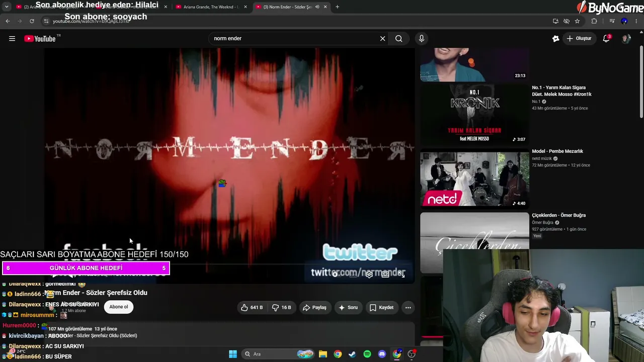This screenshot has width=644, height=362.
Task: Switch to the Ariana Grande, The Weeknd tab
Action: (211, 7)
